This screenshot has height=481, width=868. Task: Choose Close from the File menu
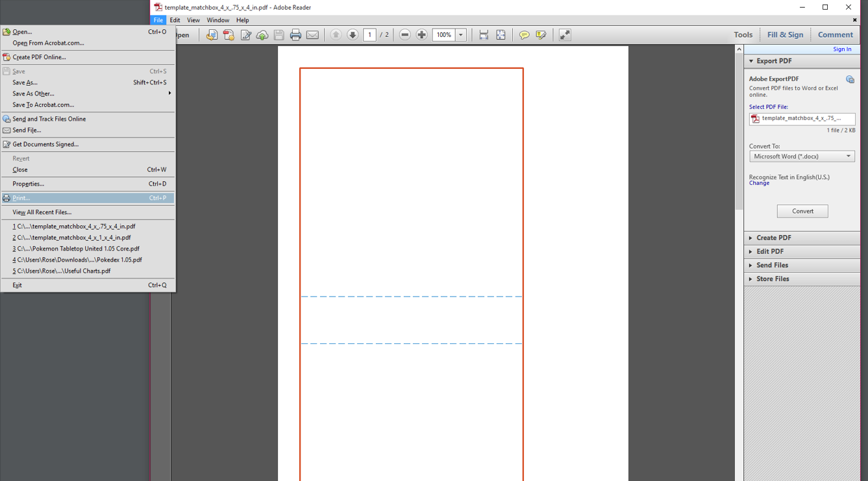88,169
